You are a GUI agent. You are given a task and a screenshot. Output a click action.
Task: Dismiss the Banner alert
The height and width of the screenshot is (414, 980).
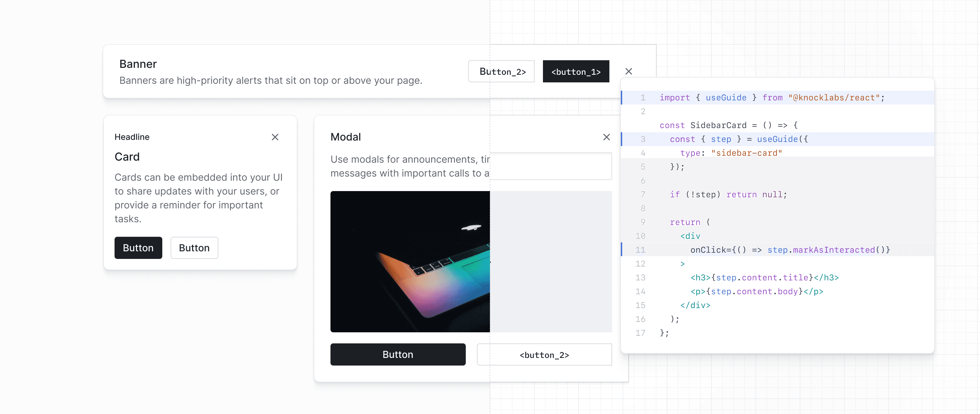628,71
